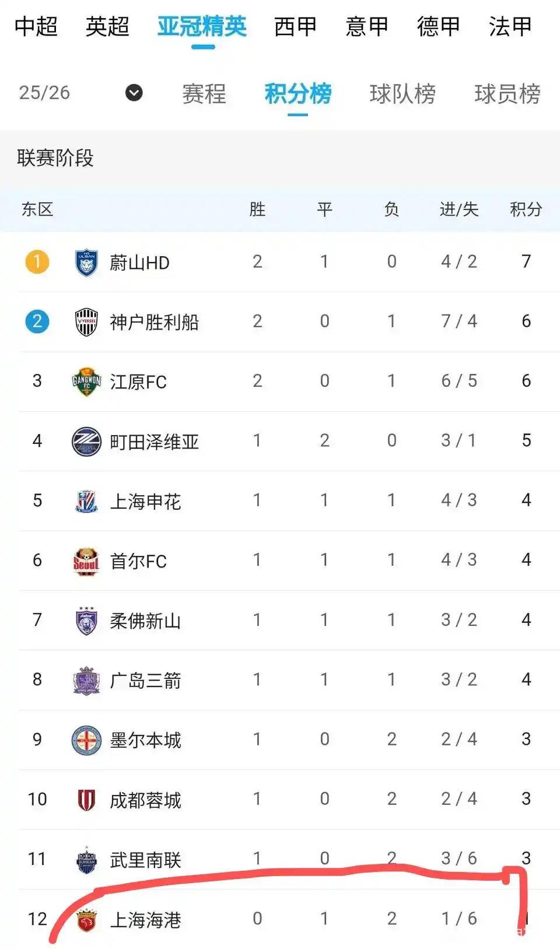Open the 赛程 schedule tab

click(x=204, y=94)
